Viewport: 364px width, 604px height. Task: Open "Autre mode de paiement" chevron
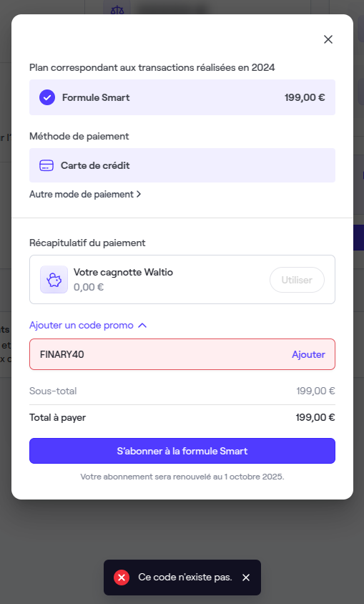(x=139, y=195)
